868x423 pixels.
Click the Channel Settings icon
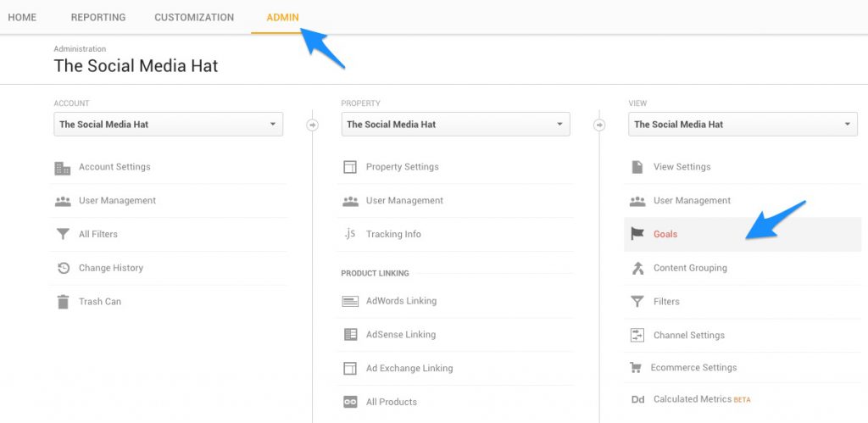(x=637, y=335)
